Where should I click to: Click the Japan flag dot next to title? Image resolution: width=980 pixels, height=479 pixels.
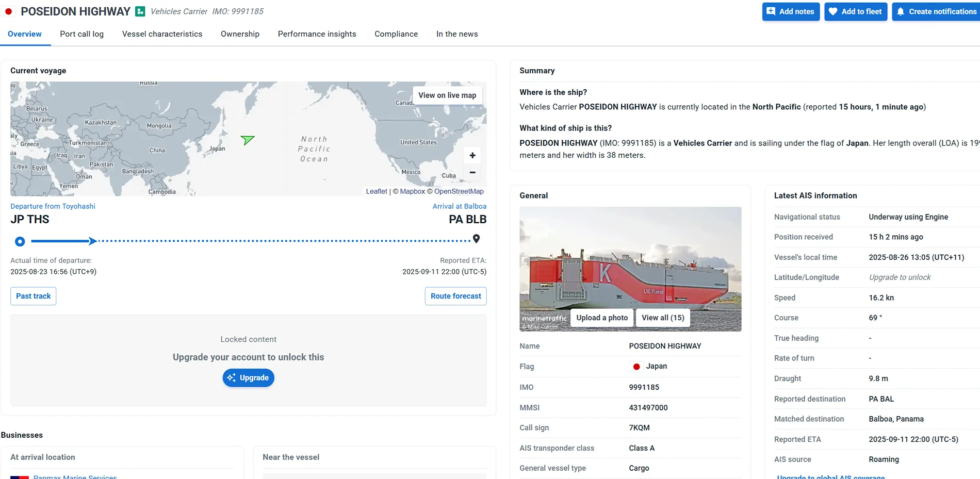click(9, 11)
